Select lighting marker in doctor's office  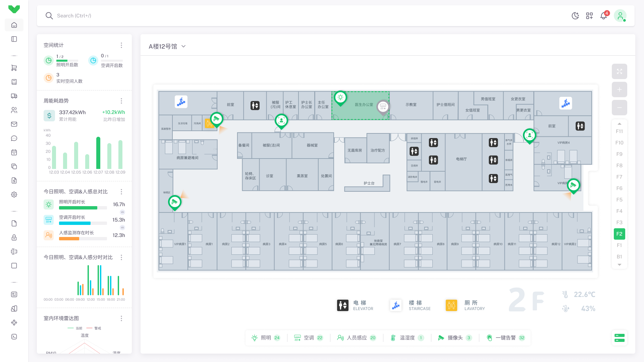tap(340, 98)
